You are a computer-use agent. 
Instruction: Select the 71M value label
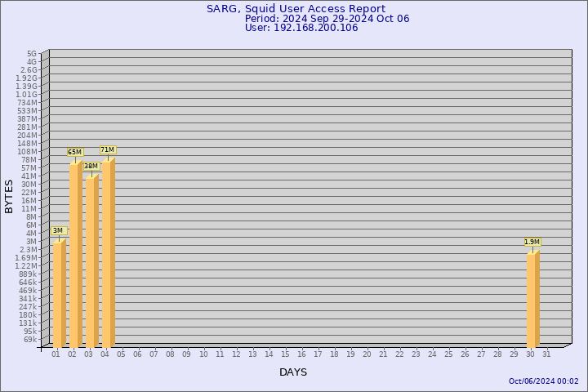(107, 149)
